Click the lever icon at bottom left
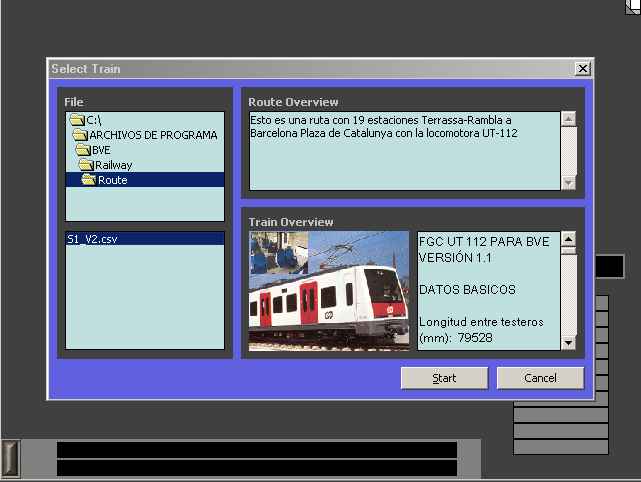 11,456
